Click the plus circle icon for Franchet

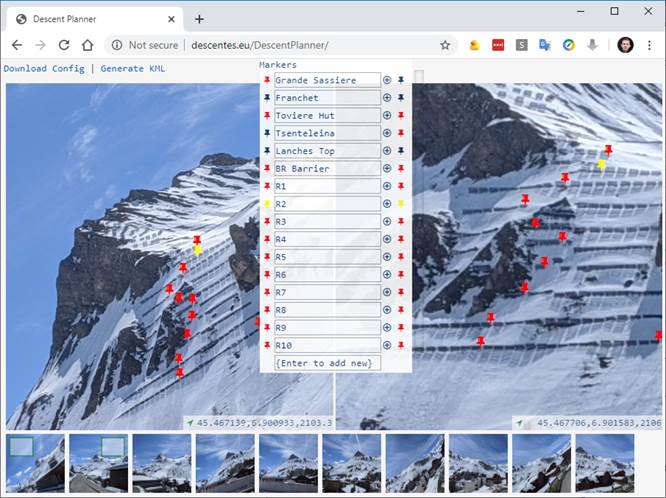tap(387, 98)
